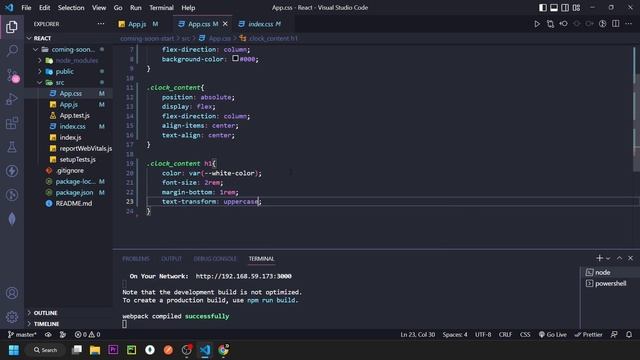
Task: Close the terminal panel
Action: click(x=631, y=258)
